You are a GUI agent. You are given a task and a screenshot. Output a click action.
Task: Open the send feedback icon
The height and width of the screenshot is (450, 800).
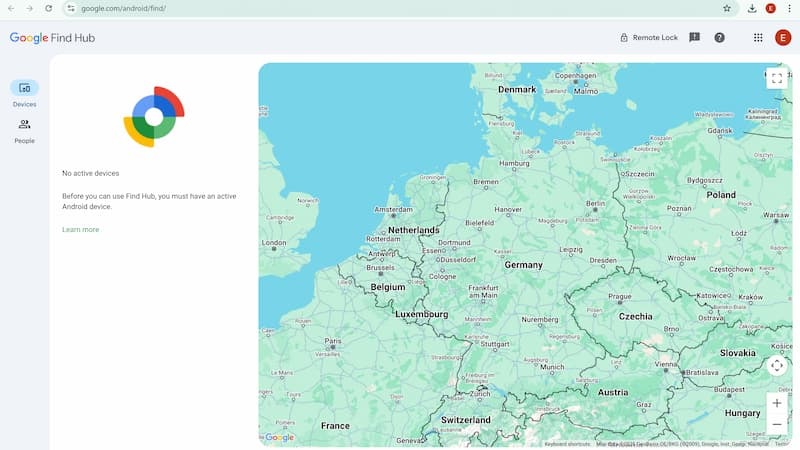tap(695, 38)
